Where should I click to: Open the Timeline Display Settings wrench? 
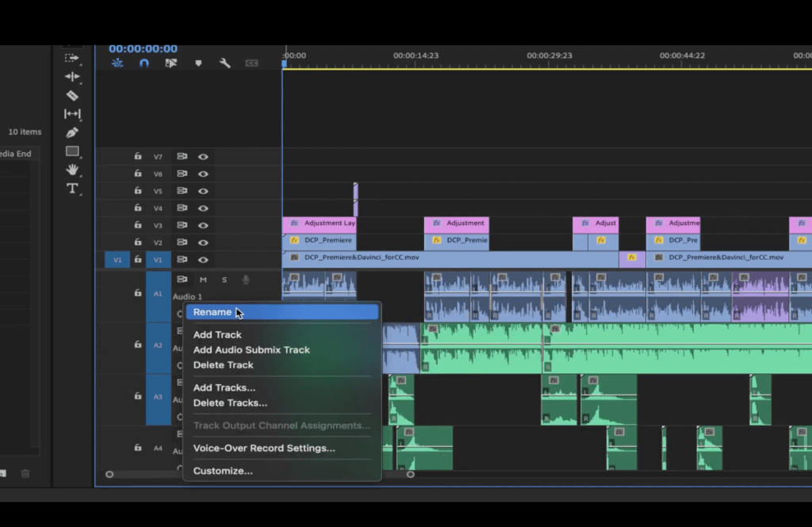224,63
